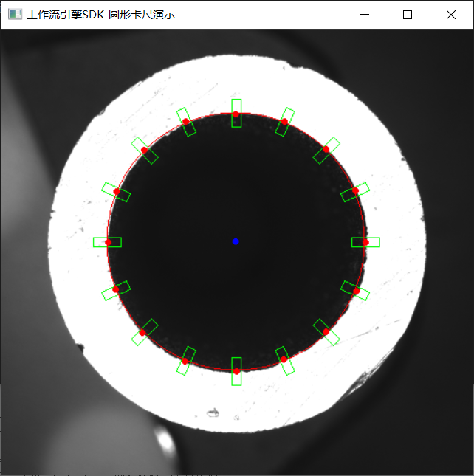Screen dimensions: 474x476
Task: Close the workflow engine SDK window
Action: pos(451,15)
